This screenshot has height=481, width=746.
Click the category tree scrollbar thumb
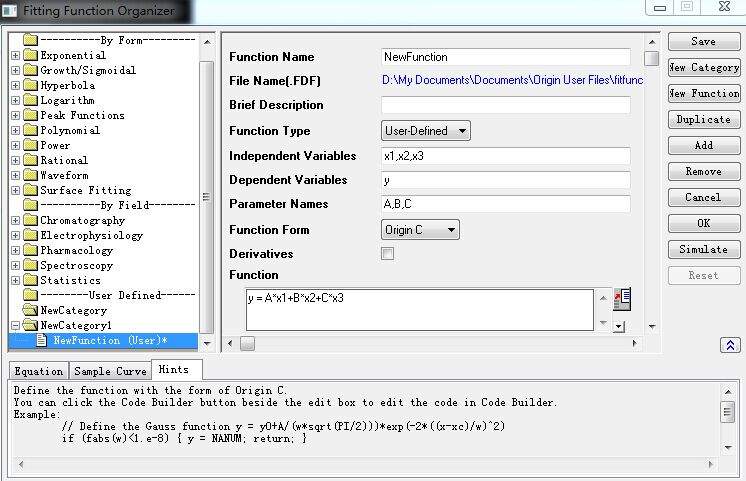[206, 197]
